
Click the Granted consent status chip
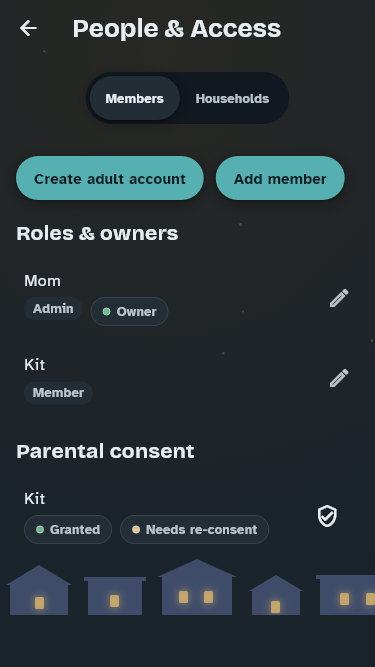tap(68, 530)
